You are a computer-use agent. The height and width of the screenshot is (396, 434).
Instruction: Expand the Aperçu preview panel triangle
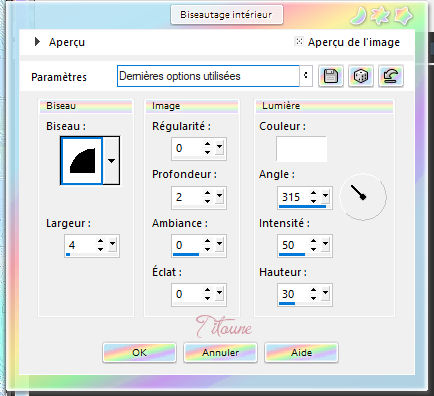37,42
